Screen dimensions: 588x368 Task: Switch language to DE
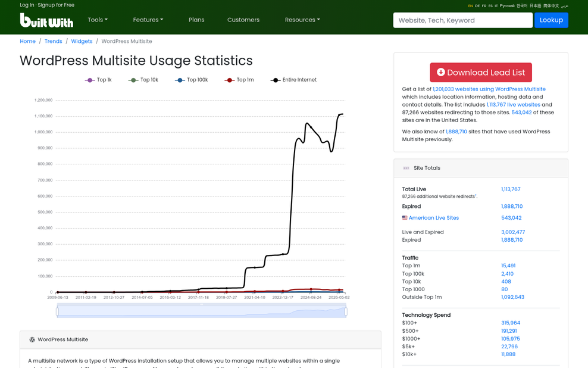(x=477, y=5)
